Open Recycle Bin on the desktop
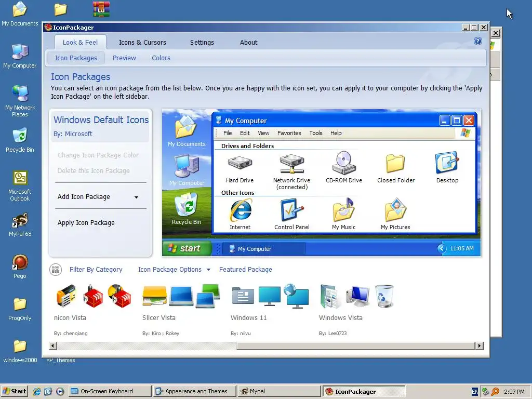Image resolution: width=532 pixels, height=399 pixels. [20, 136]
